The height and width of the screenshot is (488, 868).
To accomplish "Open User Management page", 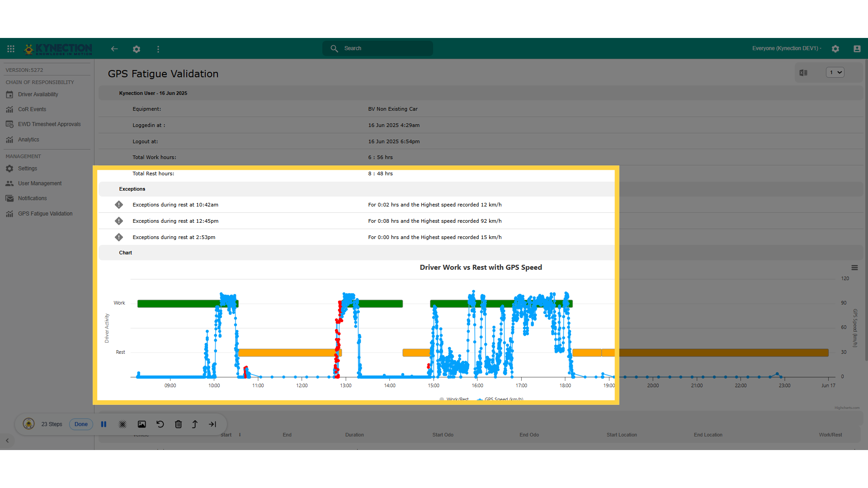I will (x=40, y=183).
